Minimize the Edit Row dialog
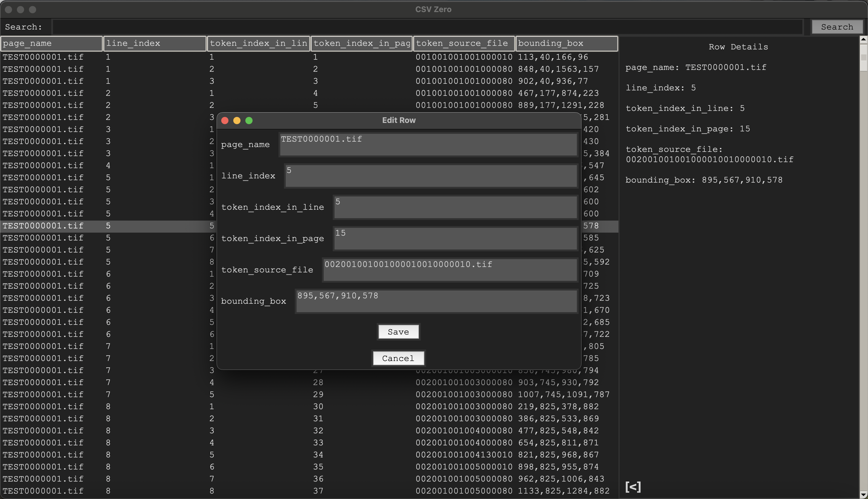The width and height of the screenshot is (868, 499). 237,120
